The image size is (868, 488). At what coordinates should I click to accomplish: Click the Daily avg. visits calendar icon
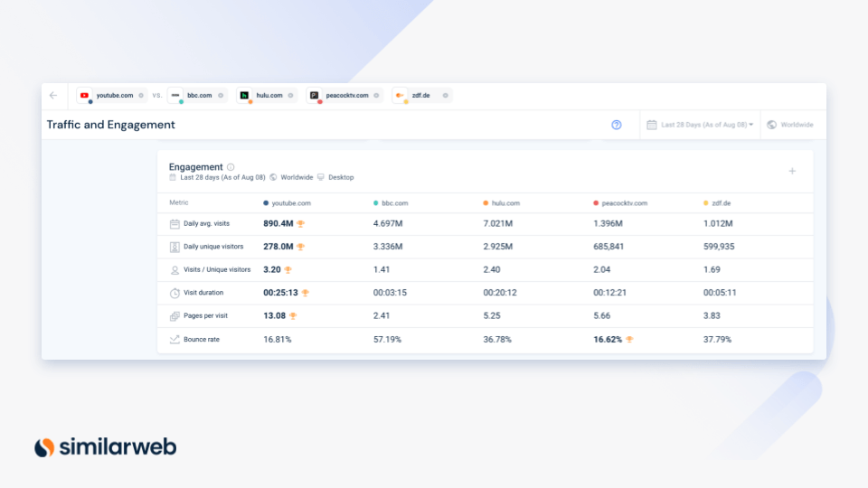pyautogui.click(x=175, y=224)
